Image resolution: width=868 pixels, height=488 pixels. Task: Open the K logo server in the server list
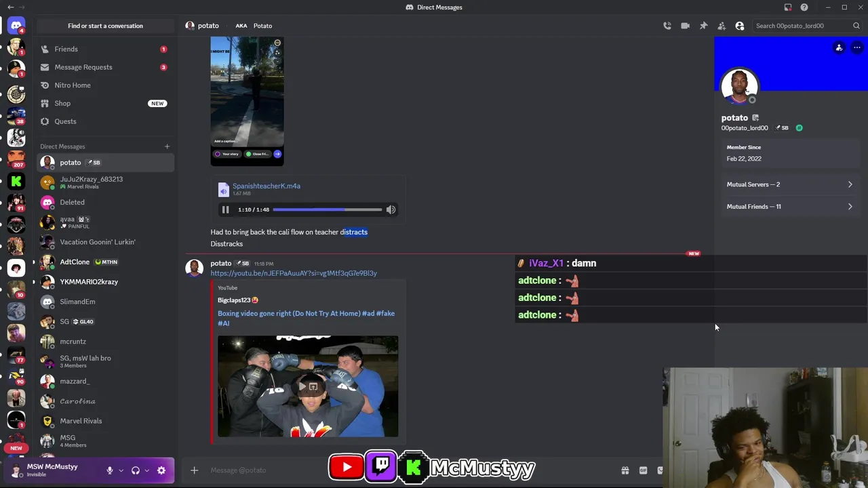tap(16, 181)
